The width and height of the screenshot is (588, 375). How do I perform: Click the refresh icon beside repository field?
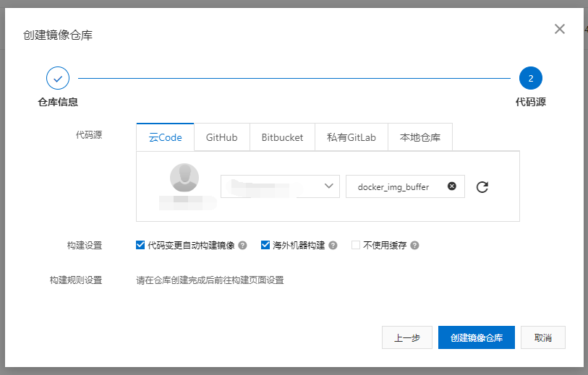[482, 187]
